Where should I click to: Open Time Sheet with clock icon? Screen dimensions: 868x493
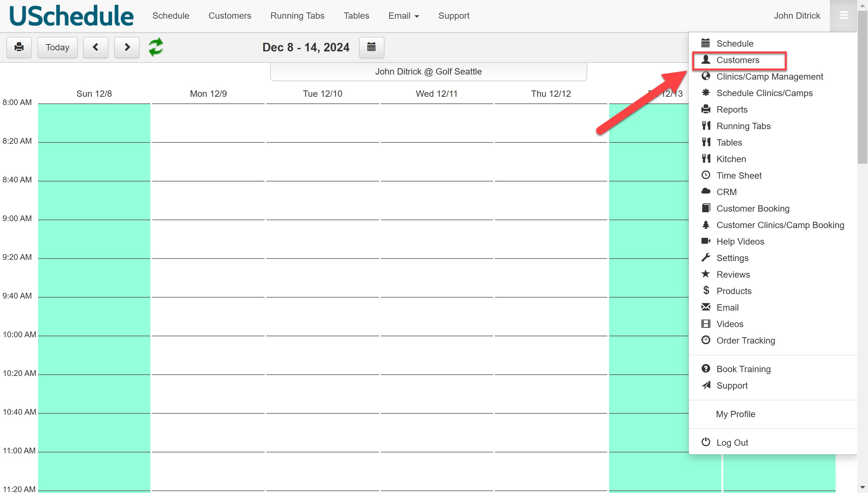739,175
